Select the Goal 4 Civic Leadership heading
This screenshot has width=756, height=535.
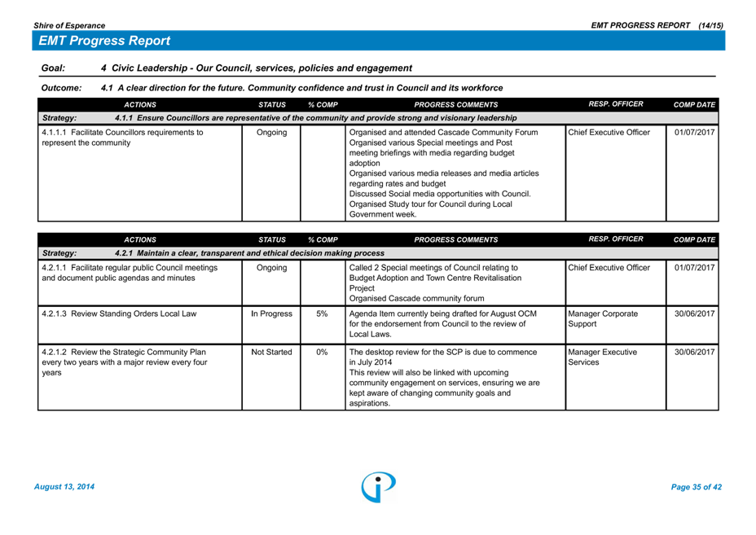(x=226, y=68)
